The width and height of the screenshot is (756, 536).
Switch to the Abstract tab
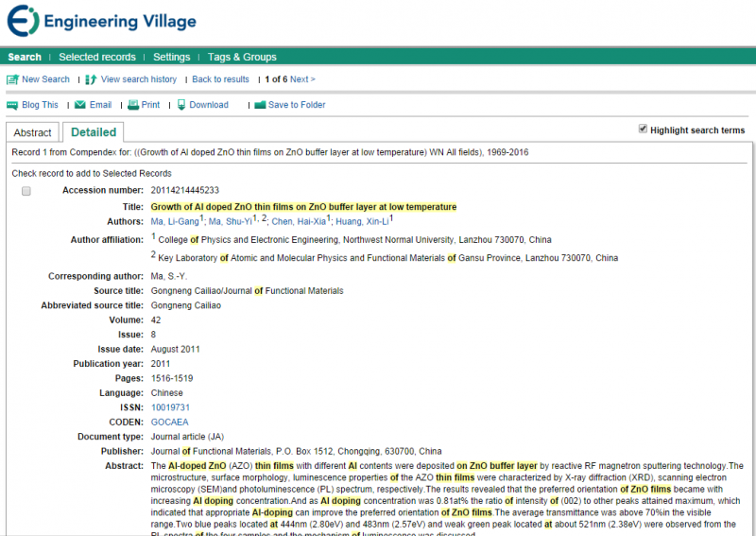(32, 132)
